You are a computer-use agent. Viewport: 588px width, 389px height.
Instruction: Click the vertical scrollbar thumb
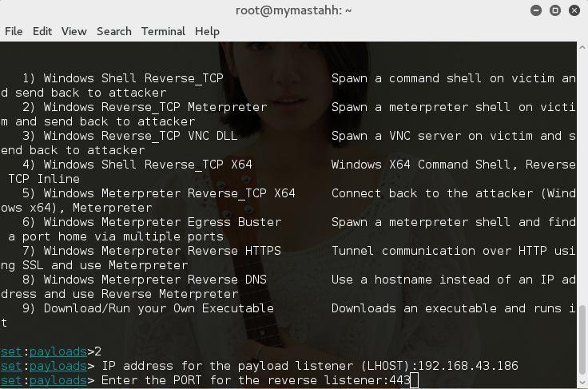click(x=582, y=339)
